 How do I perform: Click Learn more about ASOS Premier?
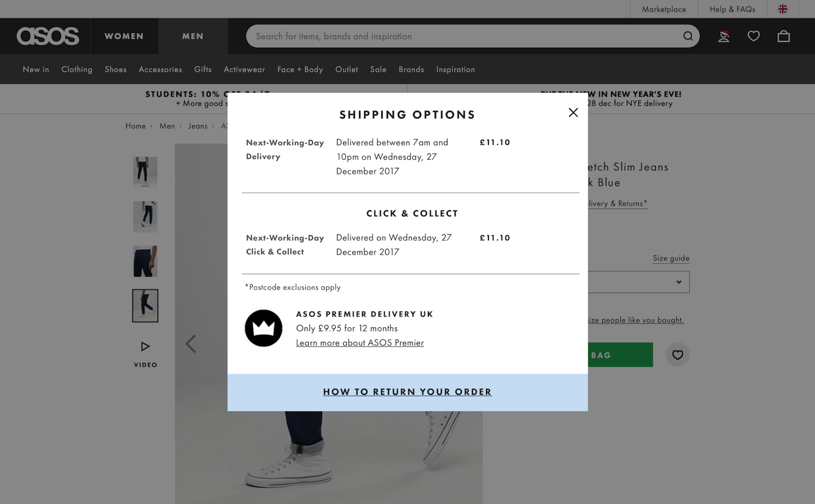pyautogui.click(x=360, y=342)
